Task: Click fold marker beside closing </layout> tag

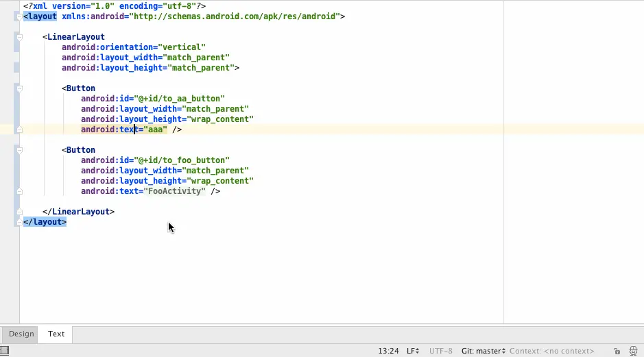Action: click(x=19, y=222)
